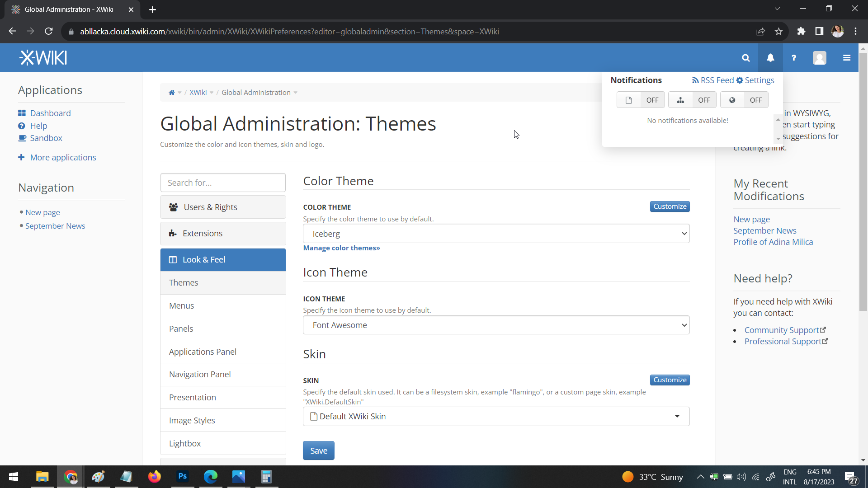Open Firefox from taskbar
This screenshot has height=488, width=868.
pos(155,477)
